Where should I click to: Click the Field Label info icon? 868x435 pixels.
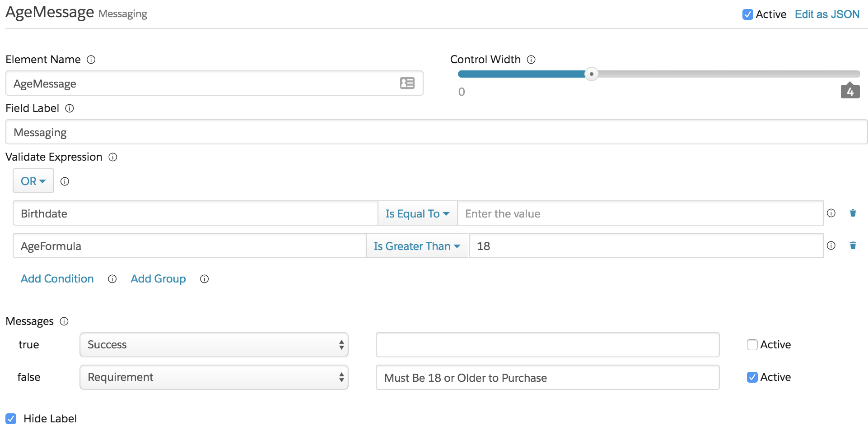coord(70,108)
